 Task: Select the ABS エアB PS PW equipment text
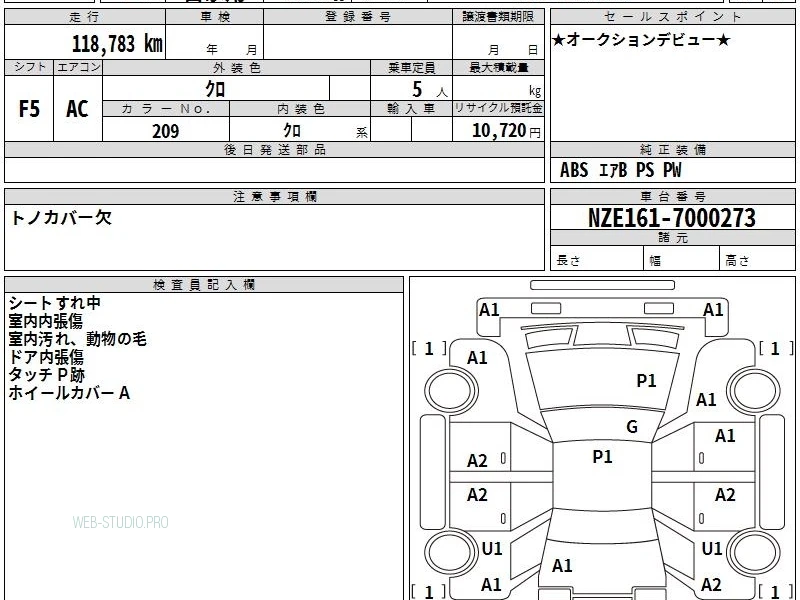tap(620, 170)
